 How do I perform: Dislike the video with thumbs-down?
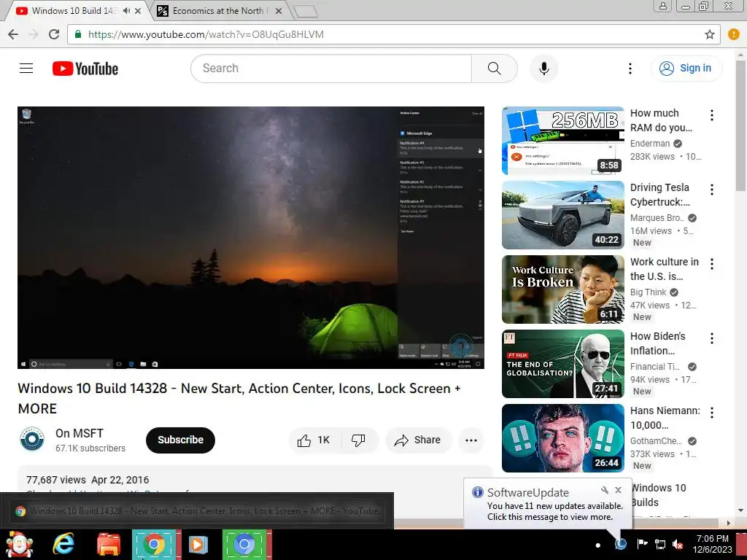coord(358,440)
